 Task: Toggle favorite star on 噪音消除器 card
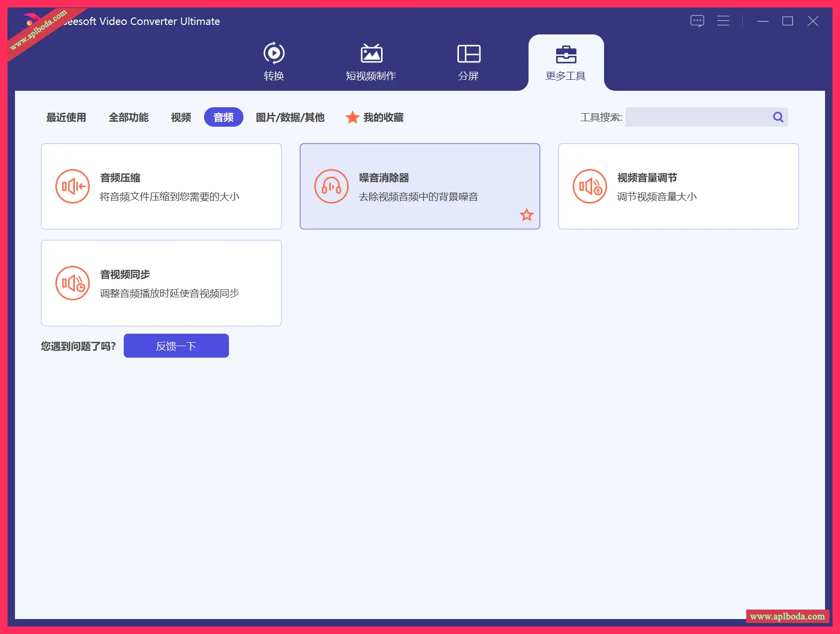pyautogui.click(x=526, y=215)
